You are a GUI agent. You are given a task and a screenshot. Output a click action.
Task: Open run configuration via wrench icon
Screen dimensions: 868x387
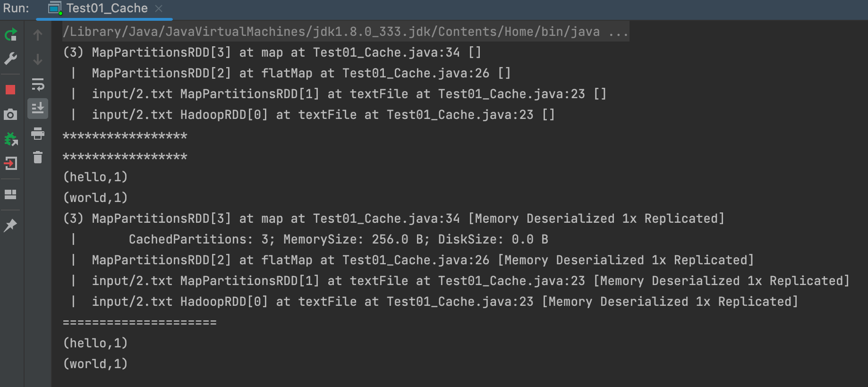(10, 59)
